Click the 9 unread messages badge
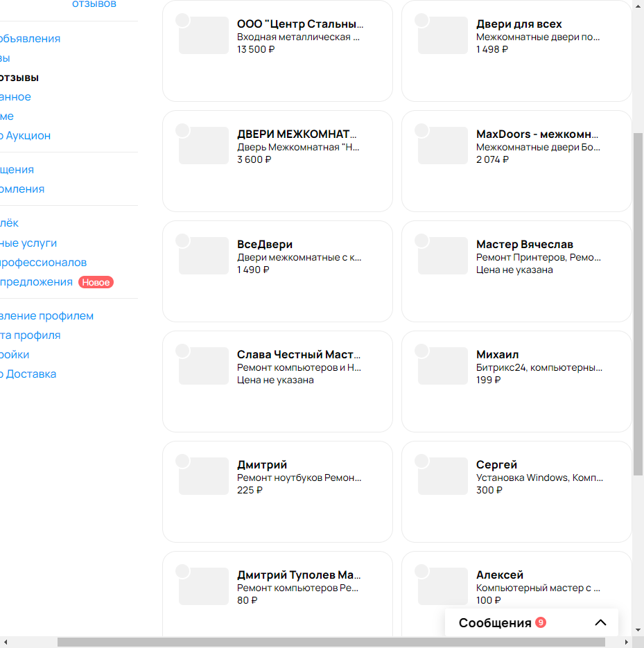 (x=541, y=622)
